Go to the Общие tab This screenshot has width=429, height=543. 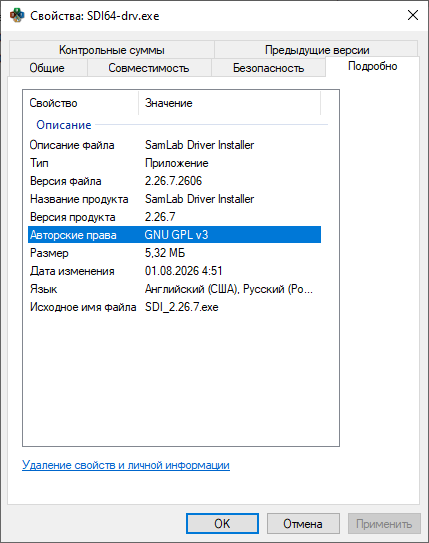pos(47,68)
